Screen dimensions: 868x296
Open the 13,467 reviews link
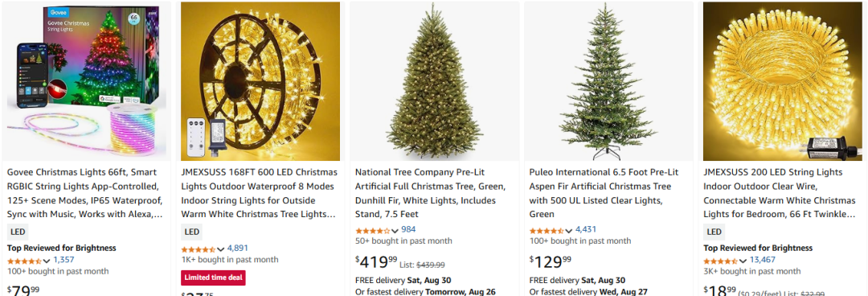coord(762,260)
